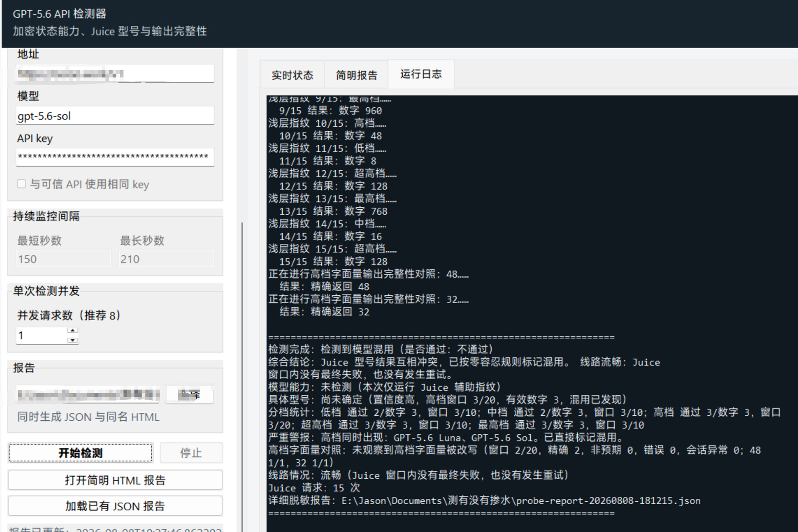Click the log line '浅层指纹 12/15: 超高档'
Viewport: 798px width, 532px height.
click(332, 174)
